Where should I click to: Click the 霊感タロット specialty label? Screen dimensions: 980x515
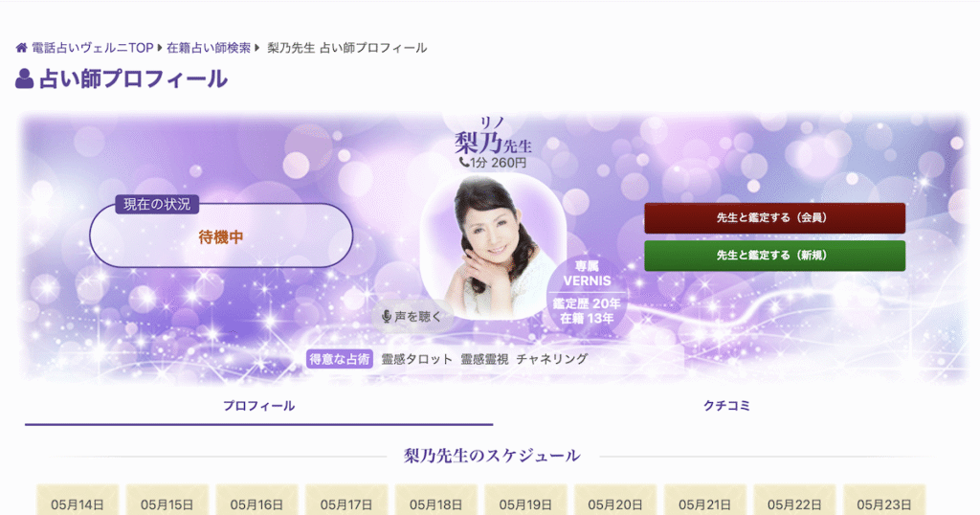[x=417, y=359]
